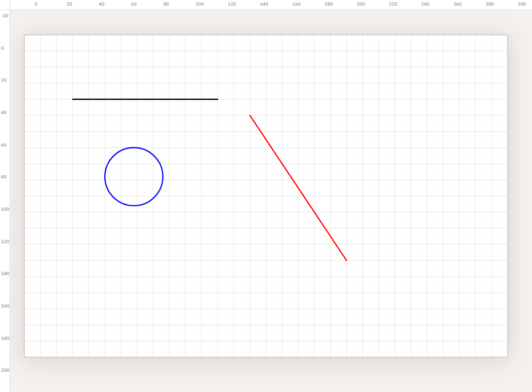Click the -20 mark on the vertical ruler
The width and height of the screenshot is (532, 392).
point(5,16)
